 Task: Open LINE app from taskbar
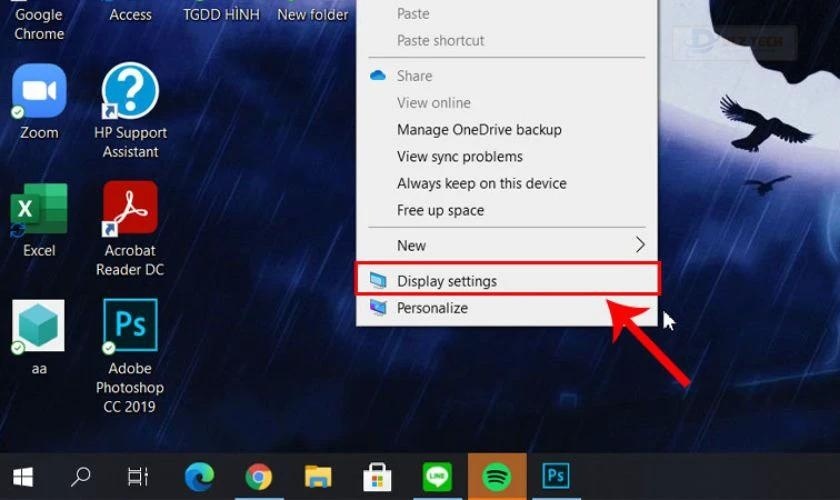(x=437, y=476)
